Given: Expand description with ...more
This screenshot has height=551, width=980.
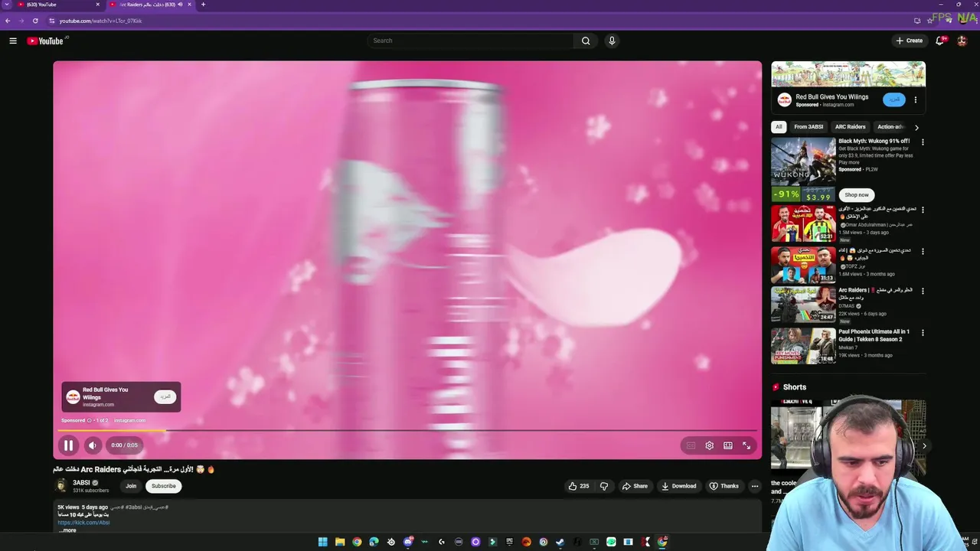Looking at the screenshot, I should tap(68, 530).
